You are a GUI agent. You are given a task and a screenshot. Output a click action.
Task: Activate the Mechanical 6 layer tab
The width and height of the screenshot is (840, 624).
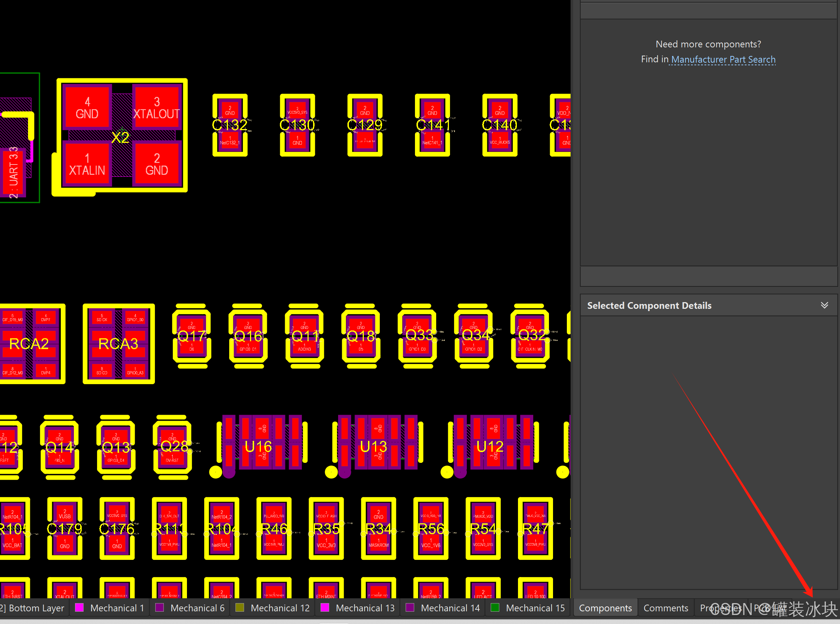click(x=197, y=608)
